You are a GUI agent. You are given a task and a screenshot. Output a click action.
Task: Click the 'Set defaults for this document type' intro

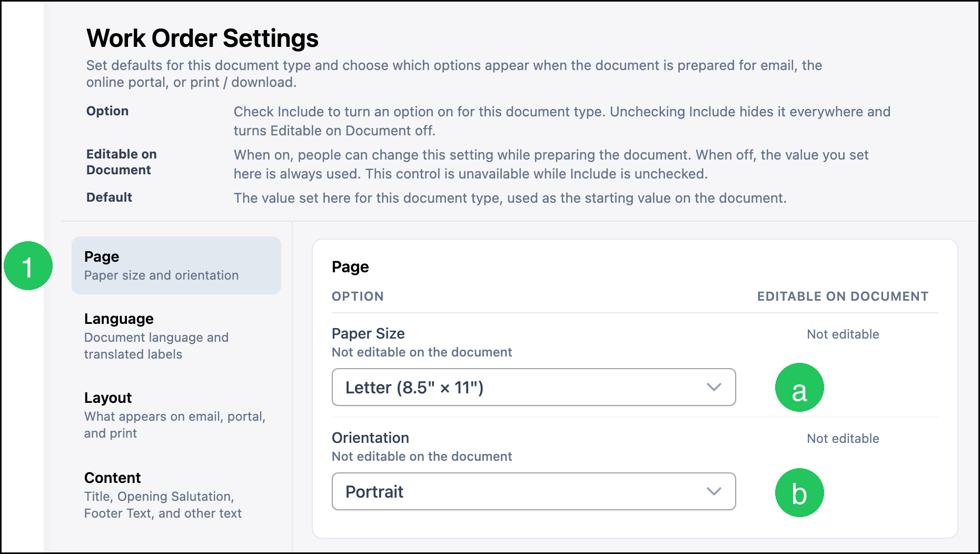[x=454, y=74]
